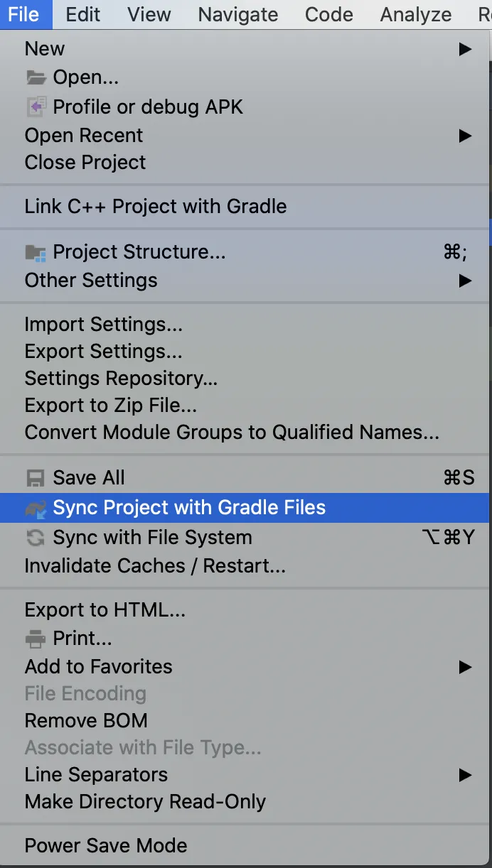
Task: Click Link C++ Project with Gradle
Action: [156, 207]
